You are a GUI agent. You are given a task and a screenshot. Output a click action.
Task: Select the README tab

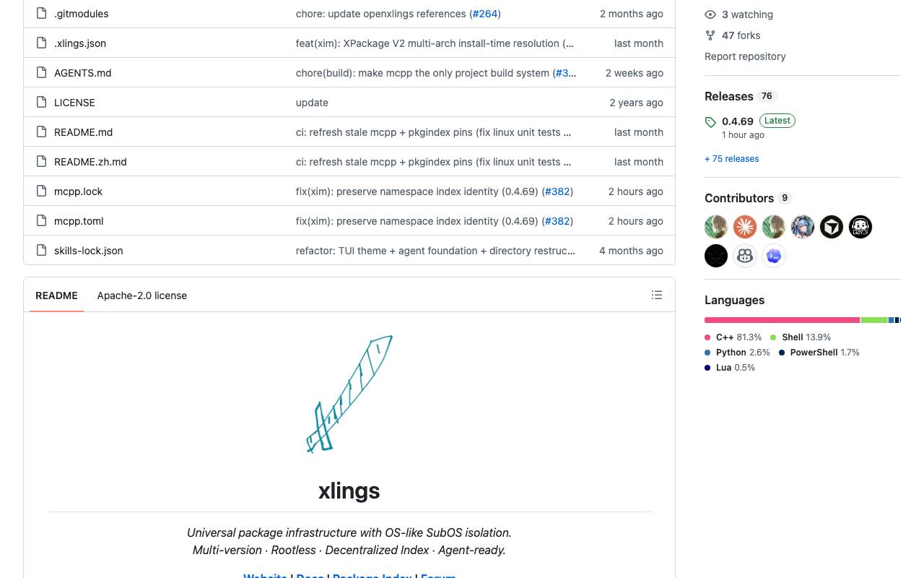click(x=56, y=296)
